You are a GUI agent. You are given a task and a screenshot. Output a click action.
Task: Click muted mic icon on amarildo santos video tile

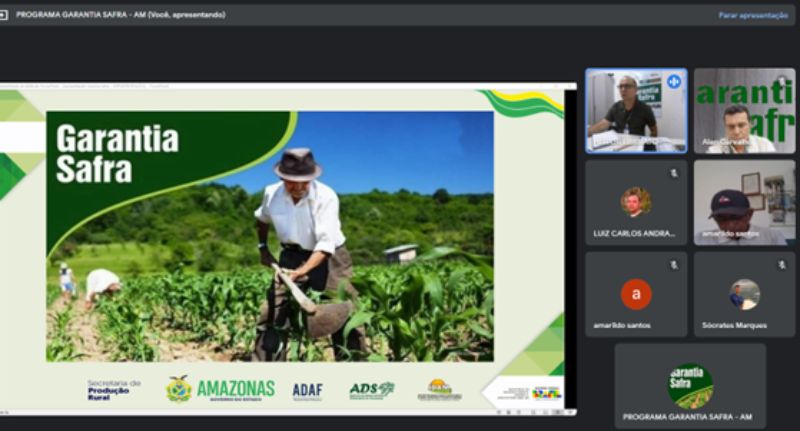click(x=782, y=173)
